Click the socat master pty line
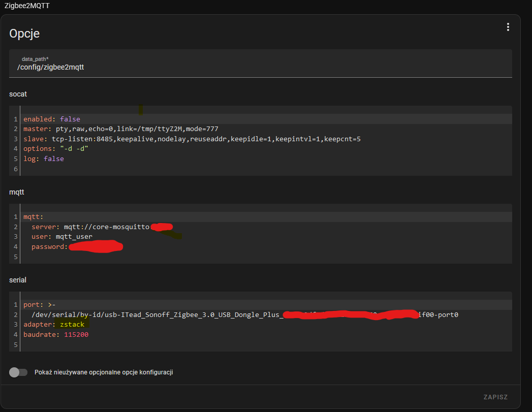 (121, 129)
